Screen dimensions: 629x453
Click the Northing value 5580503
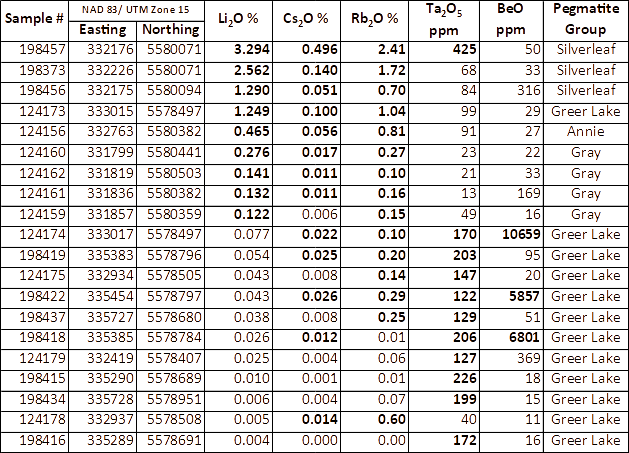[174, 173]
